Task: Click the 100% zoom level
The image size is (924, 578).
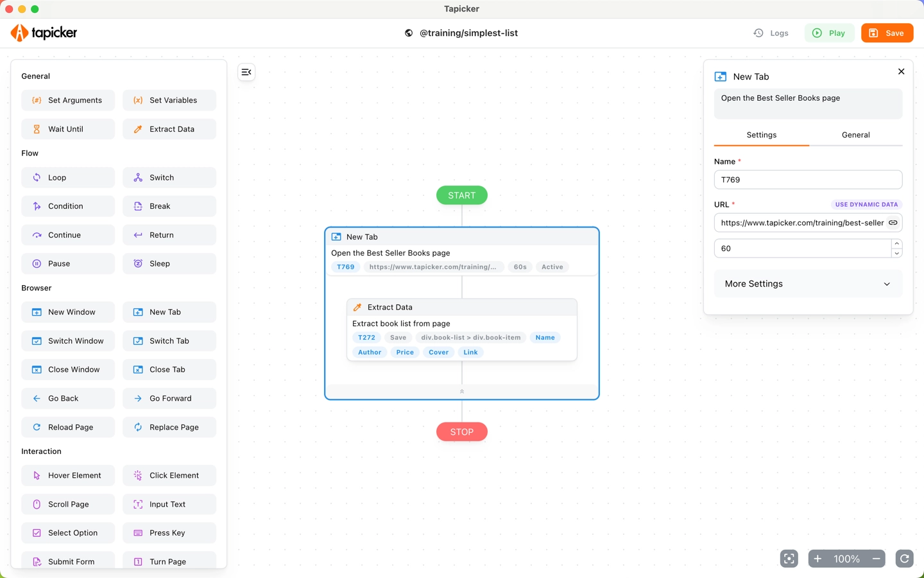Action: pyautogui.click(x=846, y=559)
